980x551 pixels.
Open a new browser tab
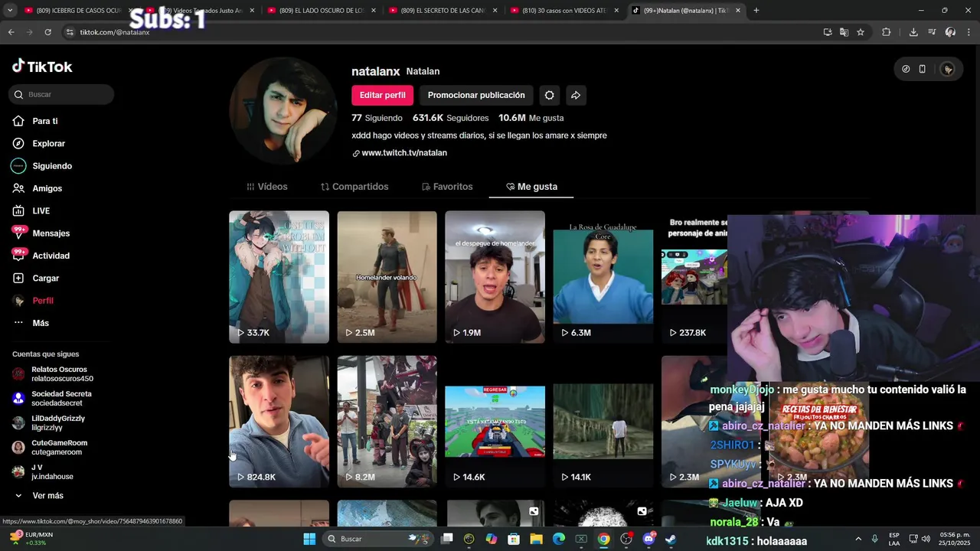(756, 11)
